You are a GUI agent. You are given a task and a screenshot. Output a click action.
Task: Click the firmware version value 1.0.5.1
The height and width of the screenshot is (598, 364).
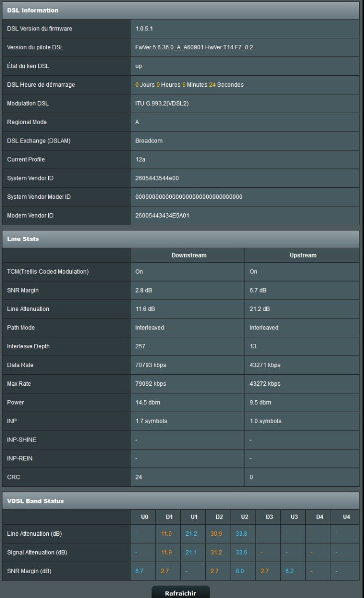144,29
